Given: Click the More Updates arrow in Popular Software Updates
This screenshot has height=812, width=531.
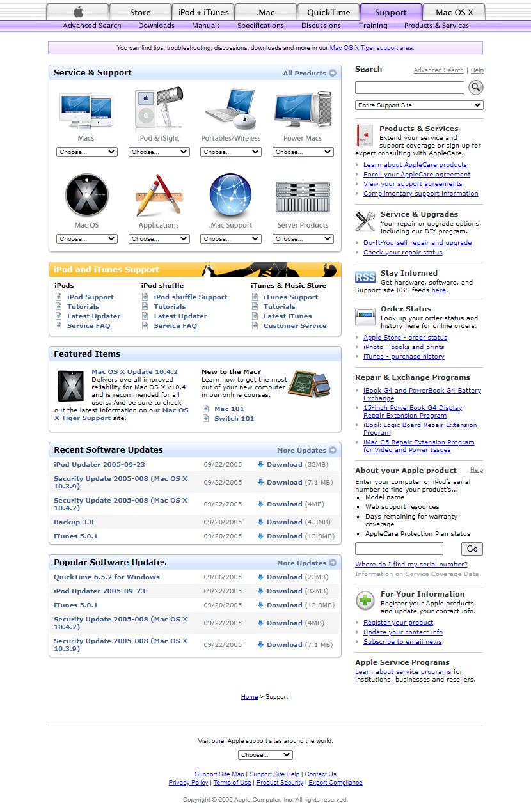Looking at the screenshot, I should coord(333,563).
